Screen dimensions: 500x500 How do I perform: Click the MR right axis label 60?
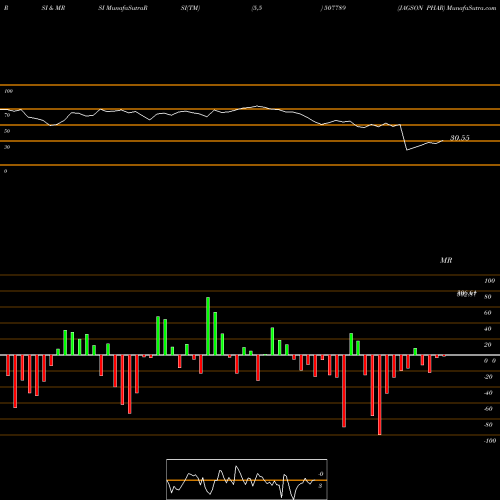[x=488, y=313]
